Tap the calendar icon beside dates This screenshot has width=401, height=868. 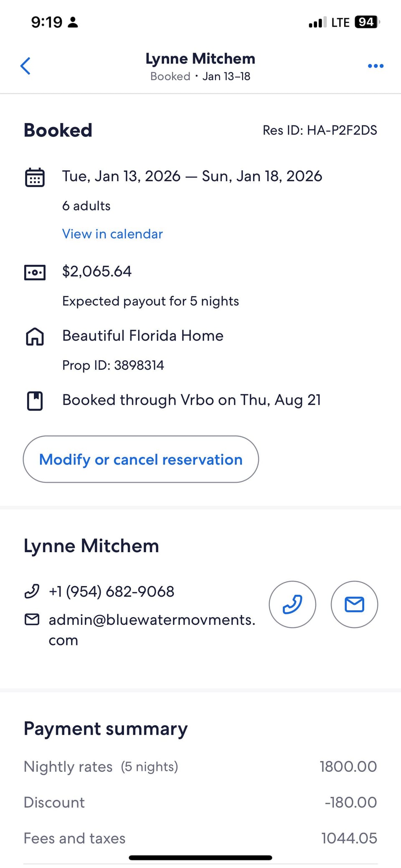(35, 177)
